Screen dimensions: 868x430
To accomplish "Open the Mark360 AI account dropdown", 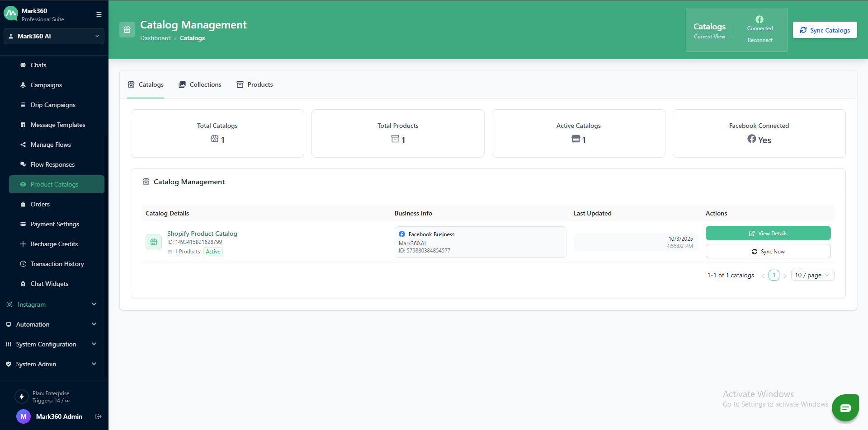I will (x=54, y=36).
